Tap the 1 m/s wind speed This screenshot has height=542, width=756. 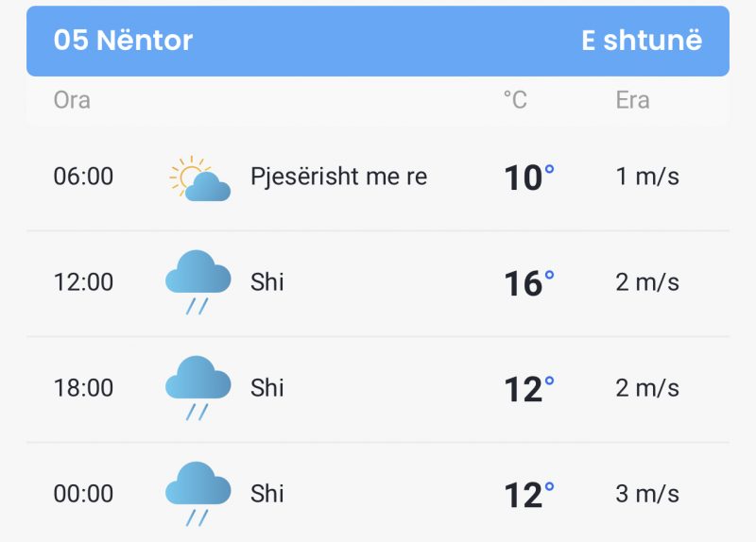(x=647, y=177)
